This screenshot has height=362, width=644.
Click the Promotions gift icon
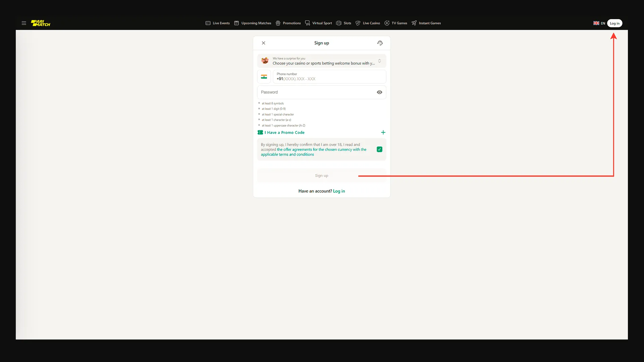278,23
